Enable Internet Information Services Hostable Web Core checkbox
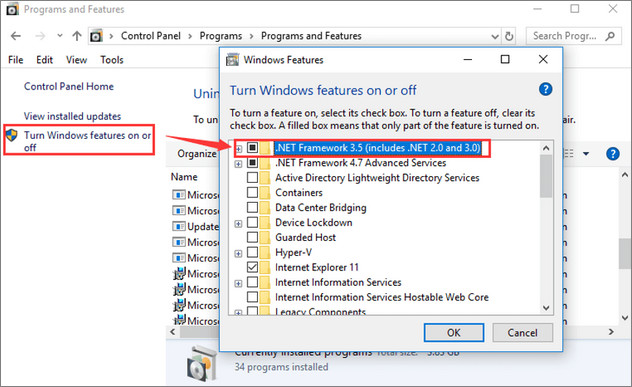Screen dimensions: 632x387 (252, 297)
